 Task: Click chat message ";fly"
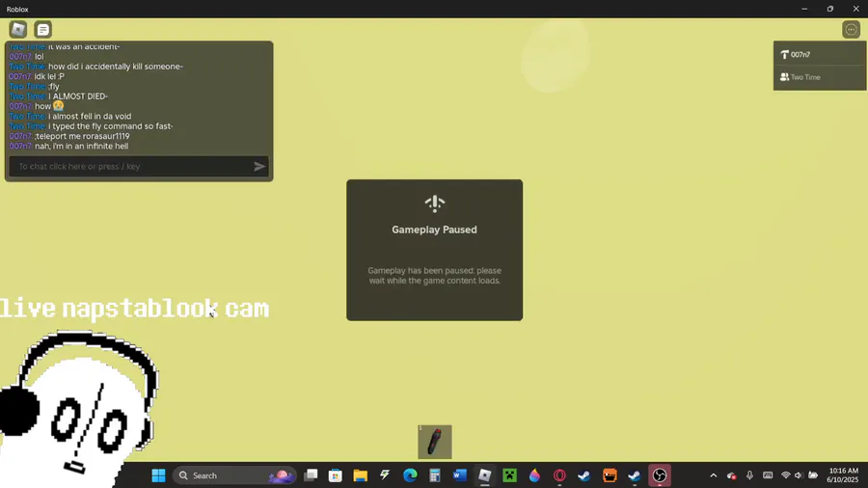[54, 86]
